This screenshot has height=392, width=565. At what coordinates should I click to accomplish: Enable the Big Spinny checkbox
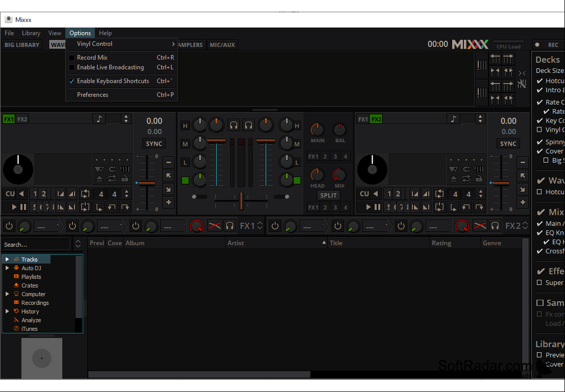point(546,160)
